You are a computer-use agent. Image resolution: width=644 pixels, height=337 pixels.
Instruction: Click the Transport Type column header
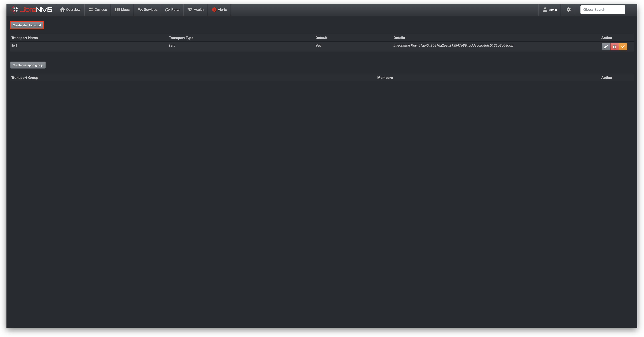coord(181,38)
